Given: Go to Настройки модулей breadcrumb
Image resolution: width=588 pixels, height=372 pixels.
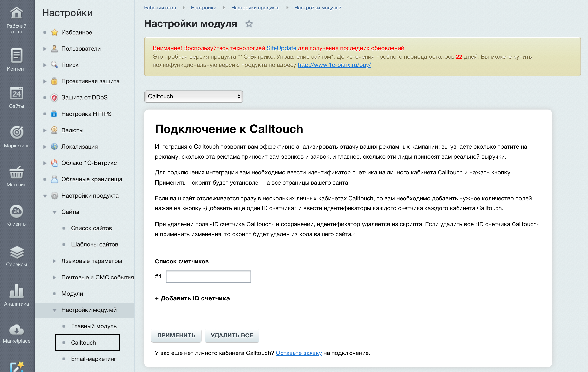Looking at the screenshot, I should click(318, 8).
